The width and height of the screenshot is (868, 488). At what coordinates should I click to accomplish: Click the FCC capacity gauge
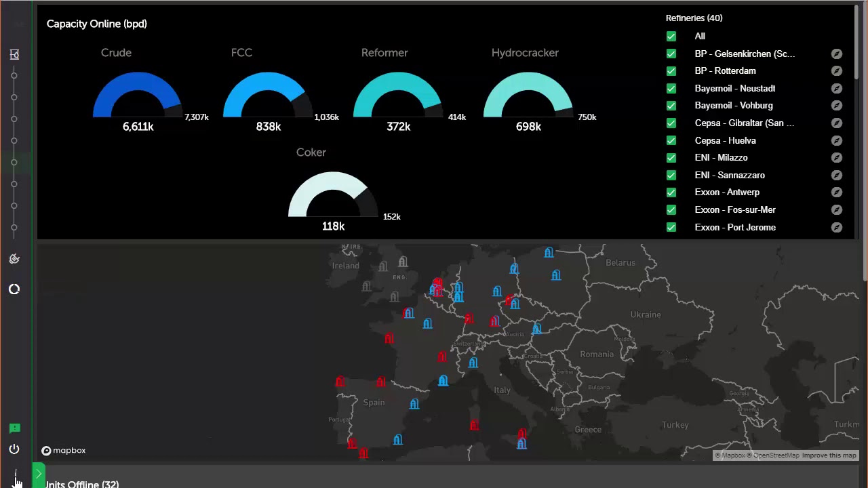[267, 95]
